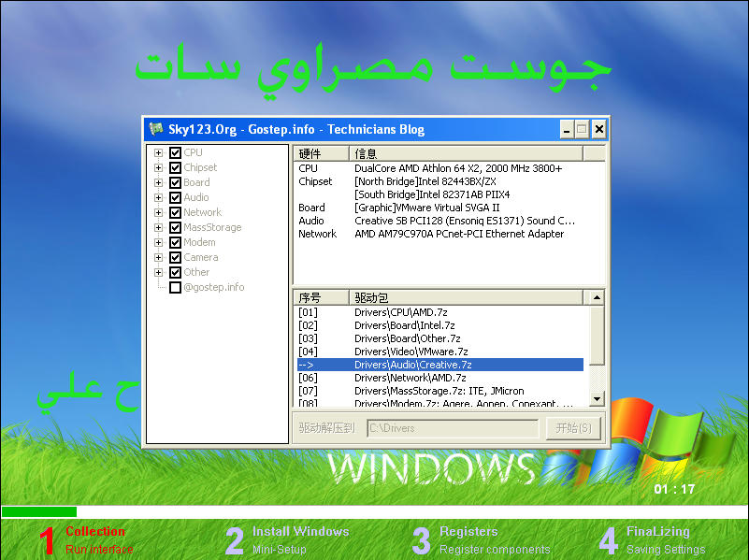This screenshot has height=560, width=749.
Task: Select Drivers\MassStorage.7z entry
Action: point(439,391)
